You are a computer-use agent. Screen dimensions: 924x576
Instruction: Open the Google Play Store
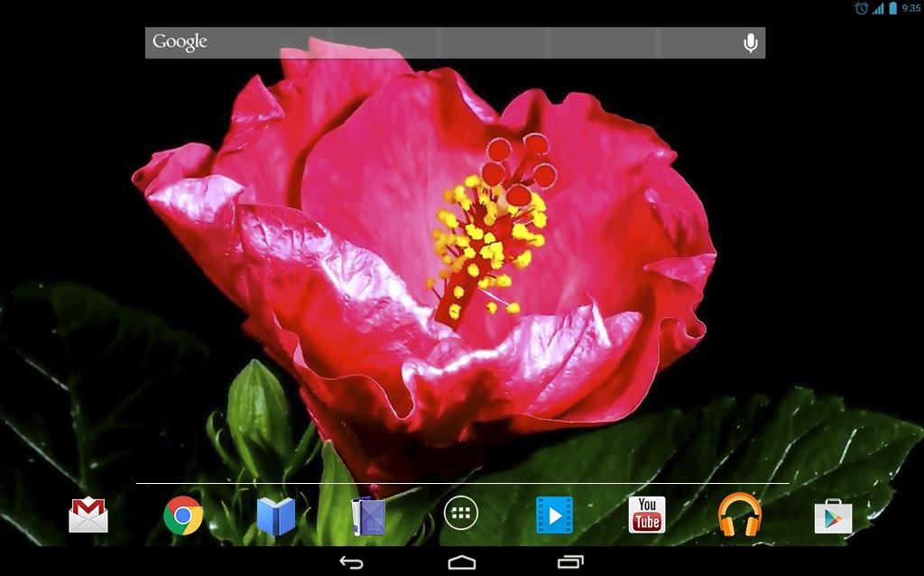tap(833, 516)
